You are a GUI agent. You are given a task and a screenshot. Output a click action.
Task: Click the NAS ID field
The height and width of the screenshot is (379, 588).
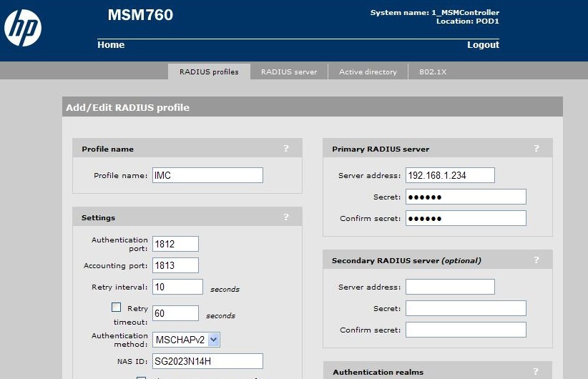[207, 361]
